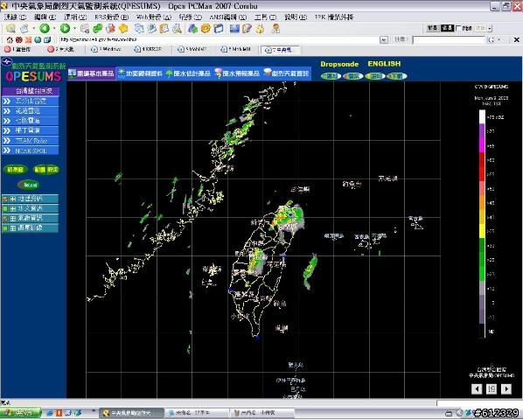Click the red stop icon beside home
Viewport: 523px width, 420px height.
point(19,40)
